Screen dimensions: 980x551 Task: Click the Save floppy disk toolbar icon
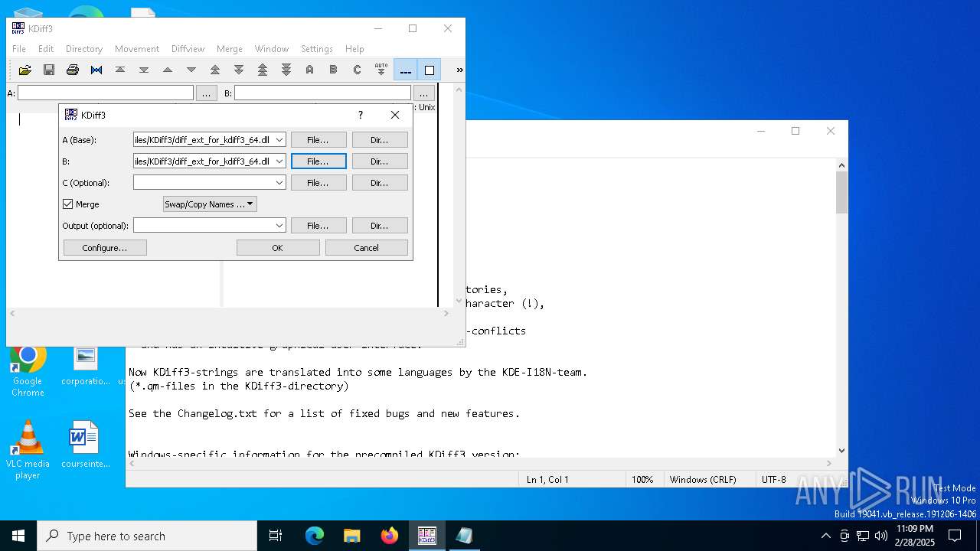(x=48, y=70)
